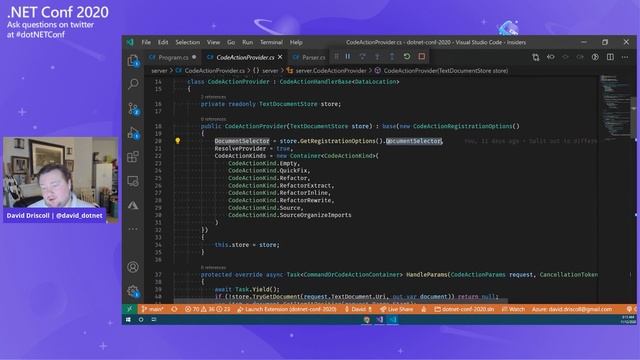
Task: Click Visual Studio icon in taskbar
Action: pyautogui.click(x=380, y=320)
